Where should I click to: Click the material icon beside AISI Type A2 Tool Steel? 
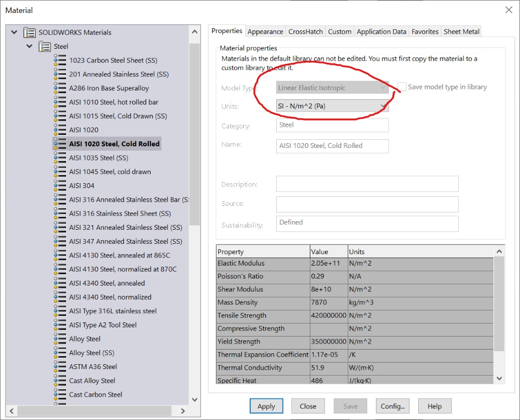(x=60, y=325)
